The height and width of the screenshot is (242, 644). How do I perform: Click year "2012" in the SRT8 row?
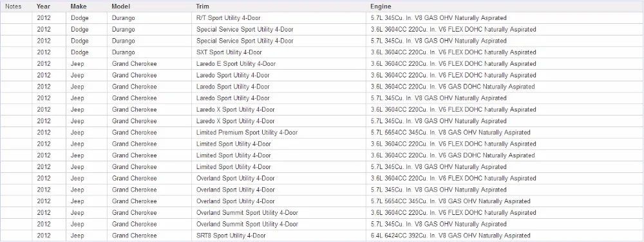pos(44,236)
